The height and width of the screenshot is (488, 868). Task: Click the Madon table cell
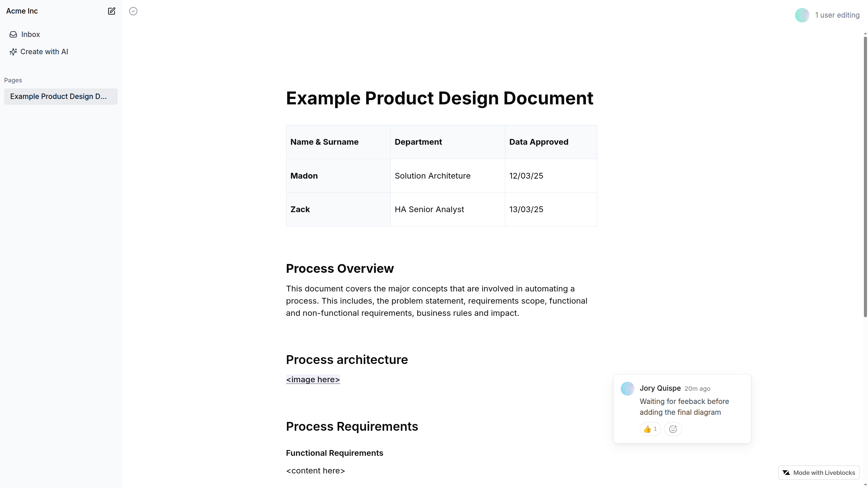tap(338, 176)
